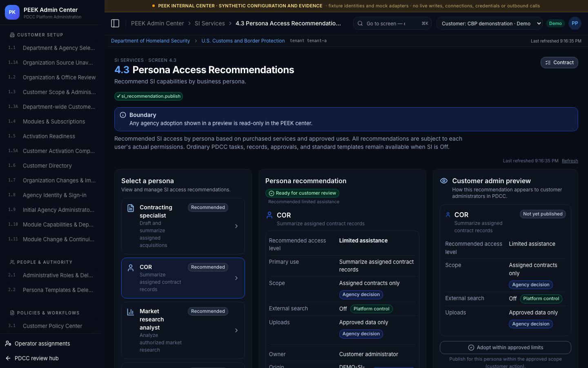Click SI Services breadcrumb
Screen dimensions: 588x368
click(209, 23)
